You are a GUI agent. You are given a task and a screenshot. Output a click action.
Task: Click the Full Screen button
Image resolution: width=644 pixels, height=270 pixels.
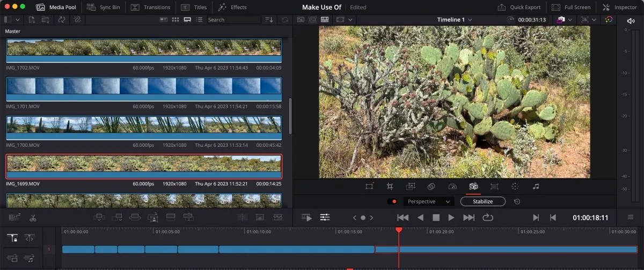571,7
